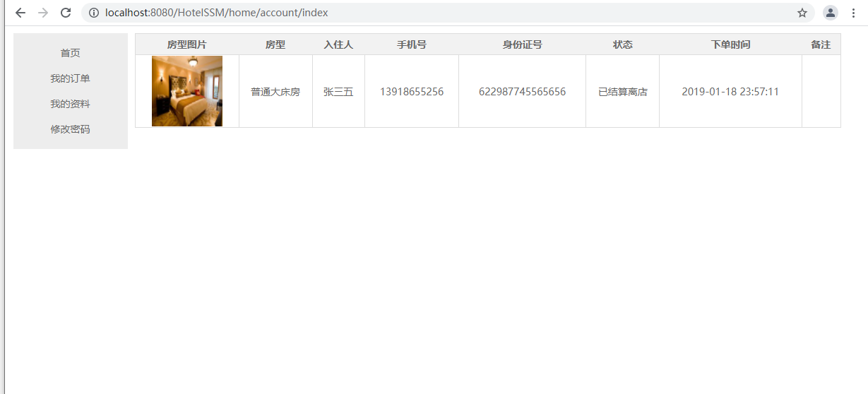Screen dimensions: 868x394
Task: Select the 下单时间 column header
Action: (731, 44)
